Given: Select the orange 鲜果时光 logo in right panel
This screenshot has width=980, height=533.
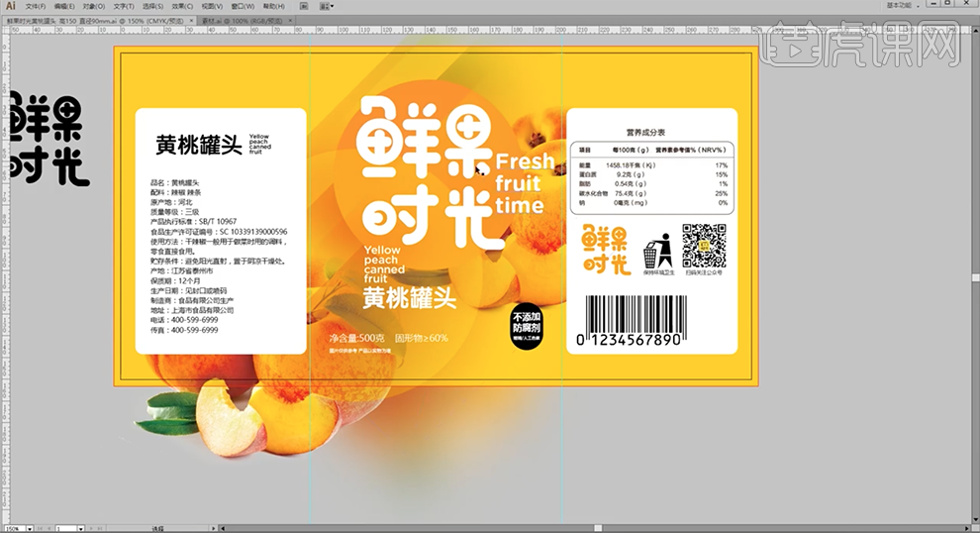Looking at the screenshot, I should click(606, 250).
